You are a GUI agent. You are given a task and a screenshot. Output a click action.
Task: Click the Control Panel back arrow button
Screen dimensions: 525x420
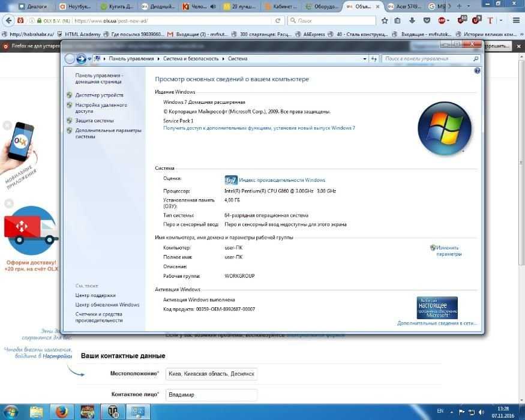tap(70, 59)
